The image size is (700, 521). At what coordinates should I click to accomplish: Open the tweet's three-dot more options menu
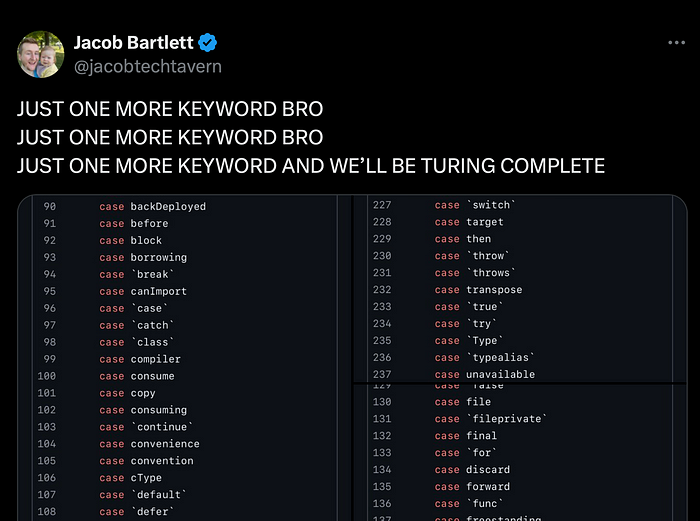(677, 43)
